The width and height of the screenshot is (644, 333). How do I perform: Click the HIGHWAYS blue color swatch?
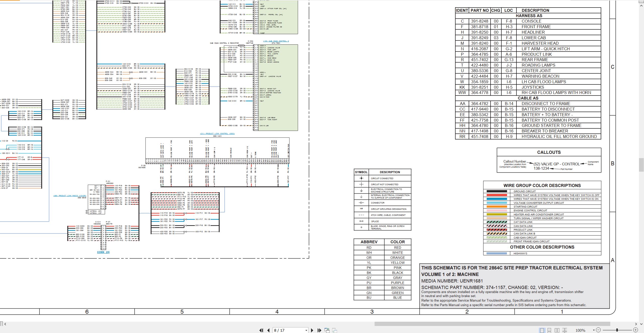(x=497, y=253)
